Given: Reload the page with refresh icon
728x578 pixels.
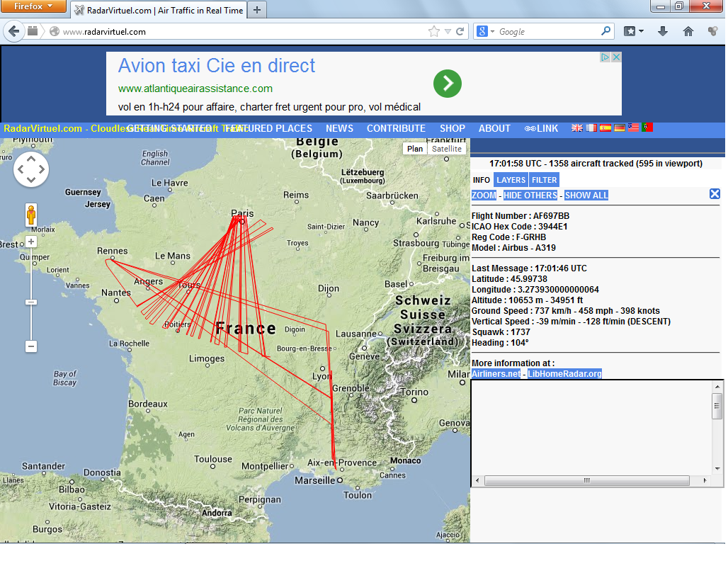Looking at the screenshot, I should [x=460, y=31].
